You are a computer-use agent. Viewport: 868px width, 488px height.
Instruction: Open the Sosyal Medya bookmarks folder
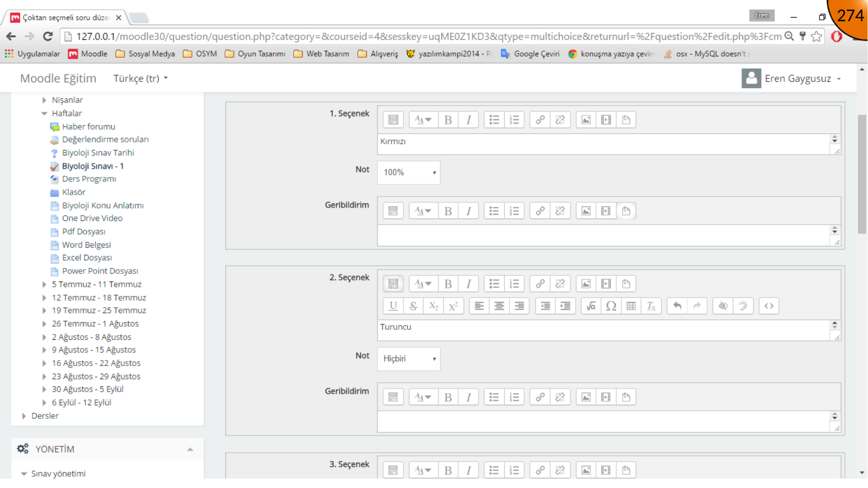pyautogui.click(x=145, y=54)
